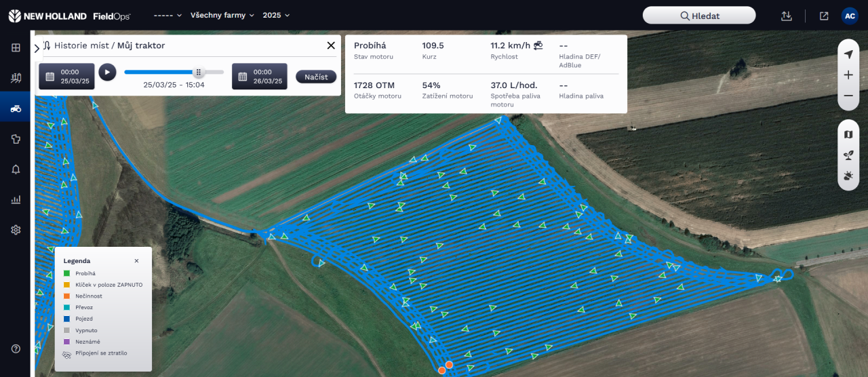Open the notifications bell in sidebar

pyautogui.click(x=16, y=170)
